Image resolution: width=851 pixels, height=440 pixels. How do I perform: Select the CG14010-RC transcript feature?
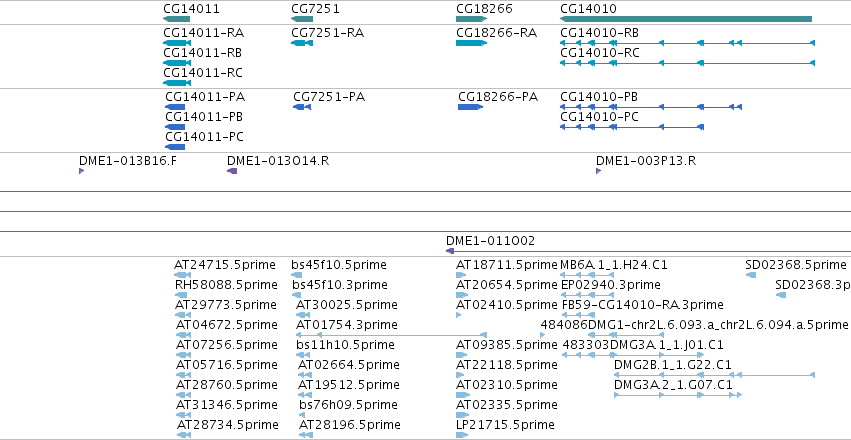(688, 63)
